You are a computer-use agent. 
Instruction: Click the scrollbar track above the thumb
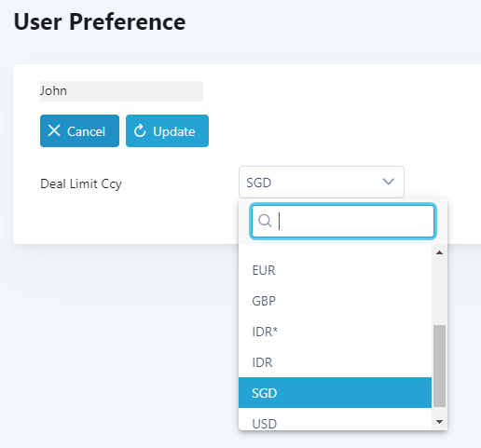pos(439,292)
